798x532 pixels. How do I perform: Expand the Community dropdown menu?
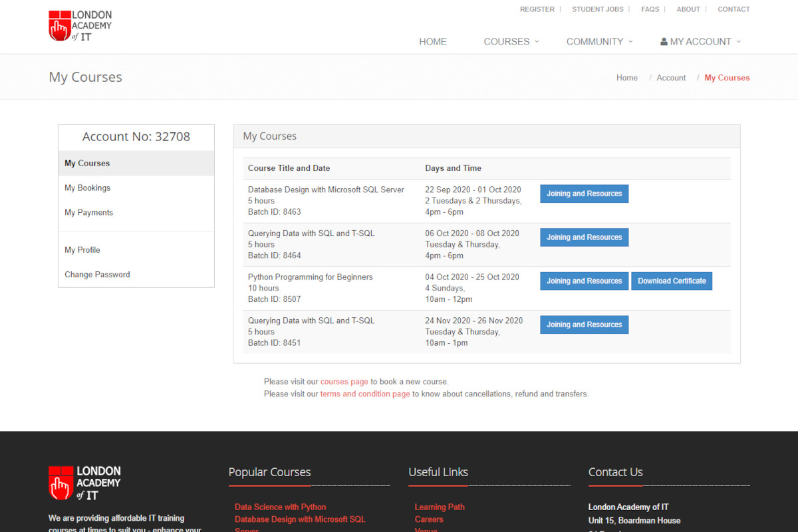[598, 41]
